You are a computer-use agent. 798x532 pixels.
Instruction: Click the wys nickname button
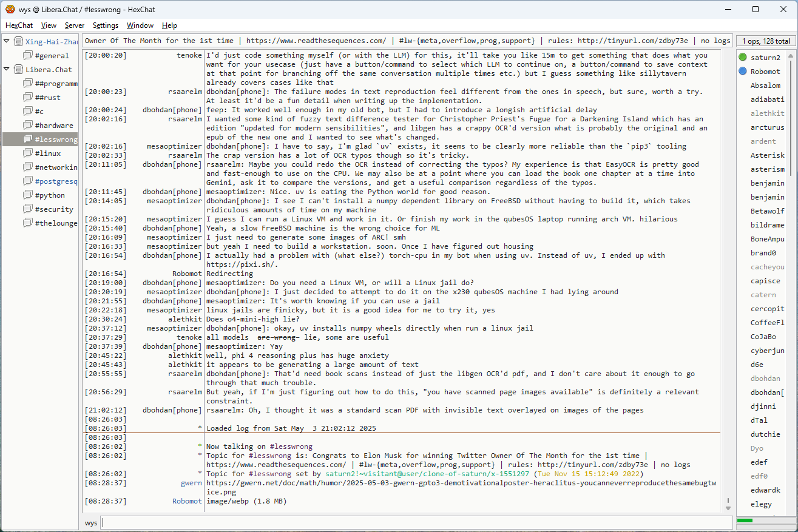tap(91, 523)
